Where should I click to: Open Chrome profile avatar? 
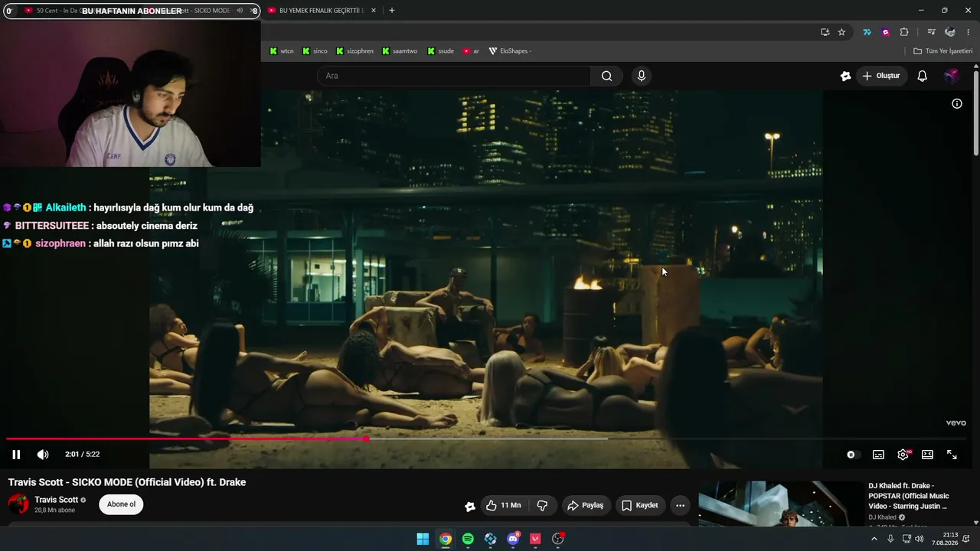[950, 32]
